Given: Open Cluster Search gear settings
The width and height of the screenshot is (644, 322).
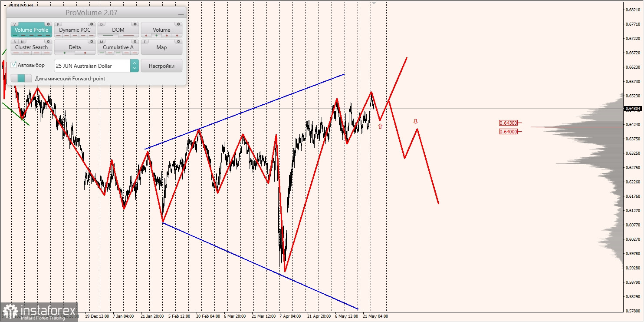Looking at the screenshot, I should click(x=48, y=41).
